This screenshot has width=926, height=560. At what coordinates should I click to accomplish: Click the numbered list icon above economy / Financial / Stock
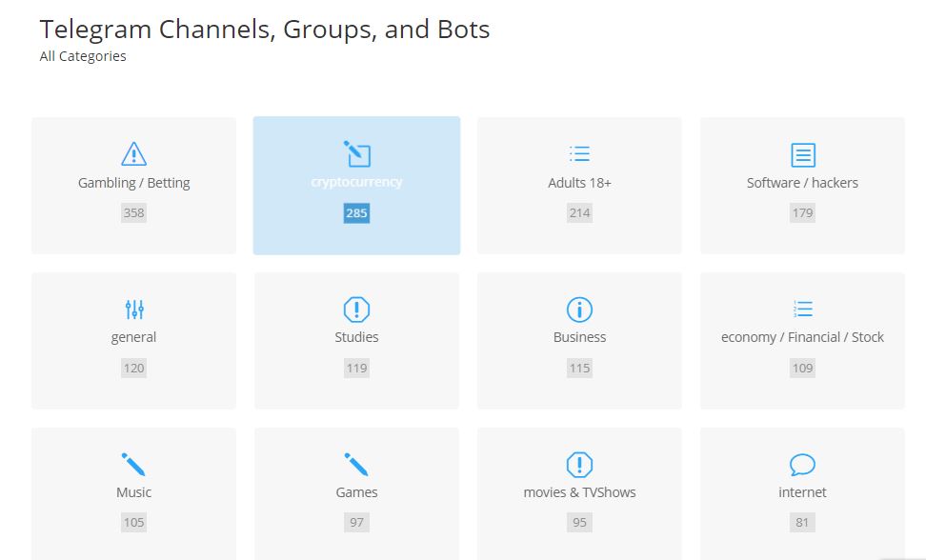point(802,309)
